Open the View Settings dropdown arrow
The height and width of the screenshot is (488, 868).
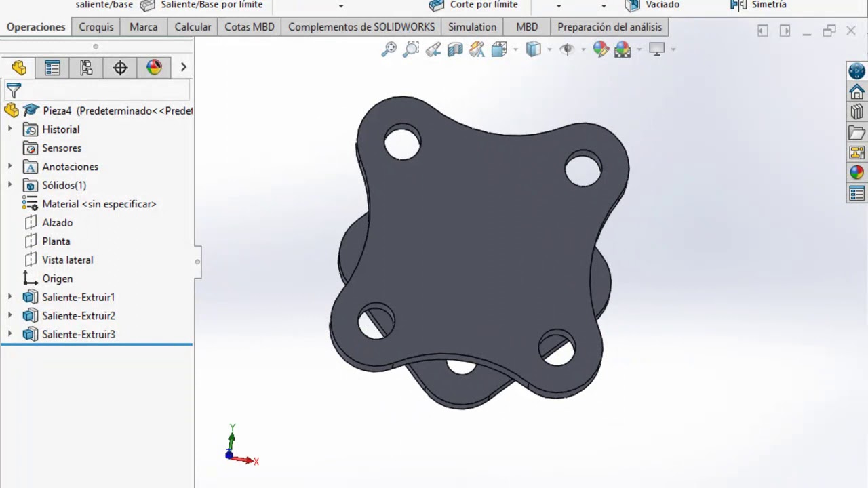pyautogui.click(x=673, y=49)
